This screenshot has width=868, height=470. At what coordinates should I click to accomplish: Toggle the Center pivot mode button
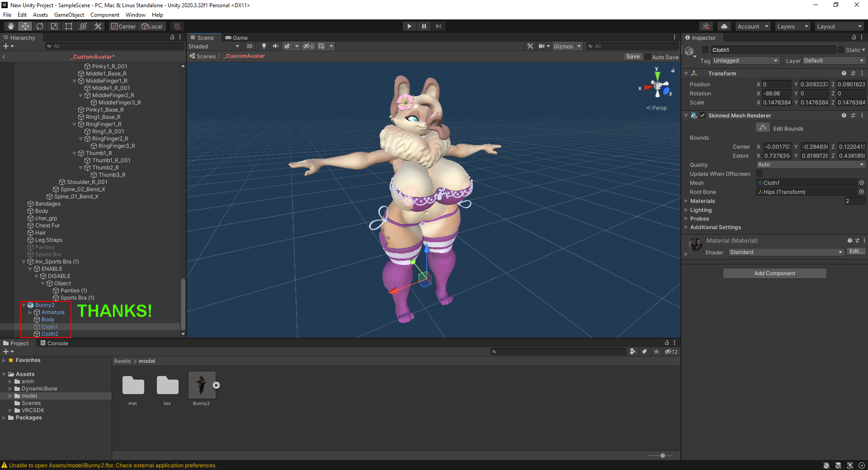[x=123, y=26]
